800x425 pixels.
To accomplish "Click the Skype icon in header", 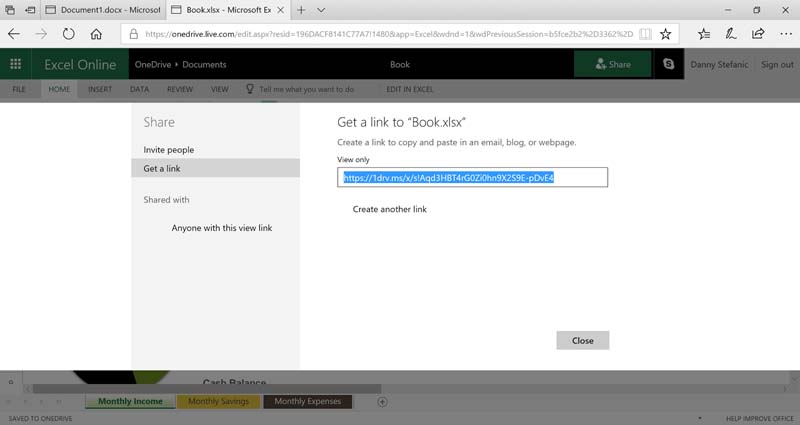I will [x=668, y=64].
